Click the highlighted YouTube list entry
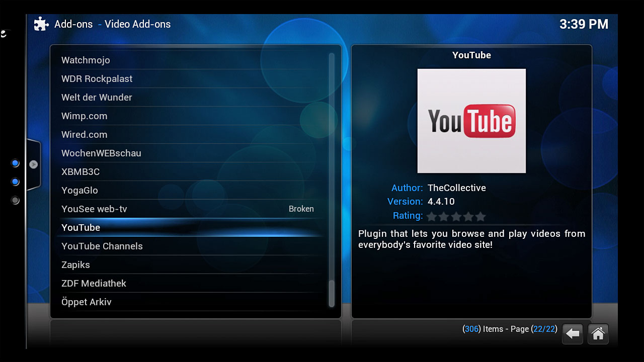The height and width of the screenshot is (362, 644). click(190, 227)
